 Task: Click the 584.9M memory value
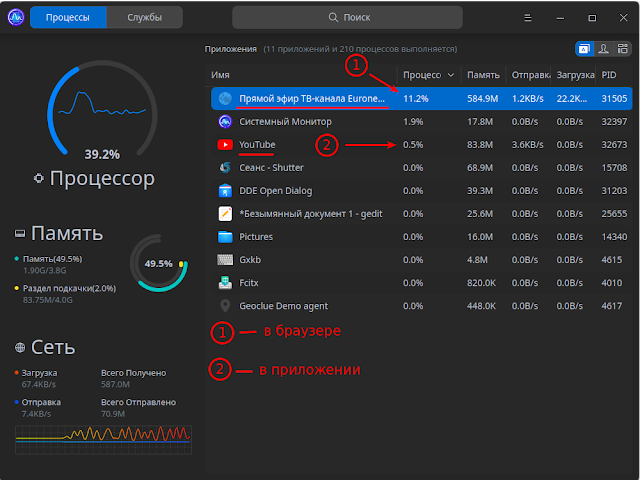(x=482, y=98)
